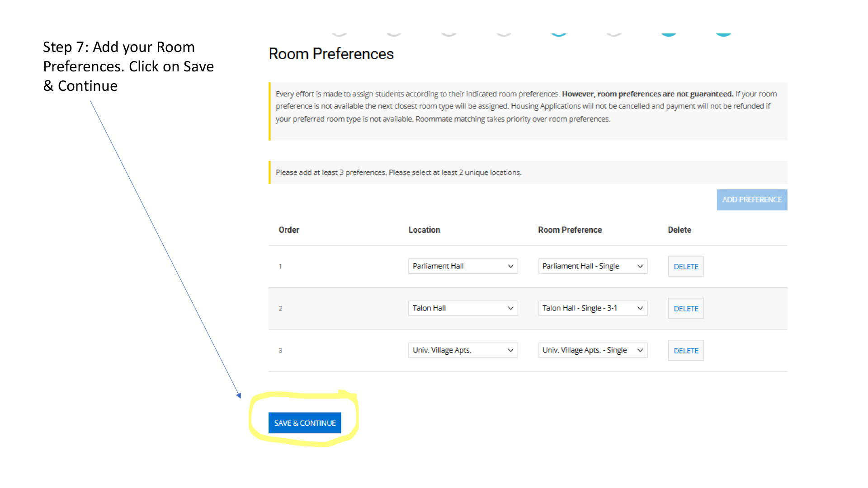Screen dimensions: 868x488
Task: Click the last blue progress step circle
Action: pyautogui.click(x=723, y=33)
